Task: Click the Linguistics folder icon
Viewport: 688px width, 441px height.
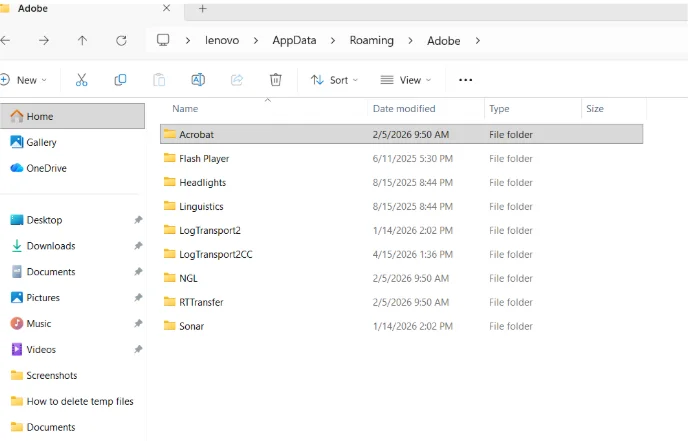Action: [x=169, y=206]
